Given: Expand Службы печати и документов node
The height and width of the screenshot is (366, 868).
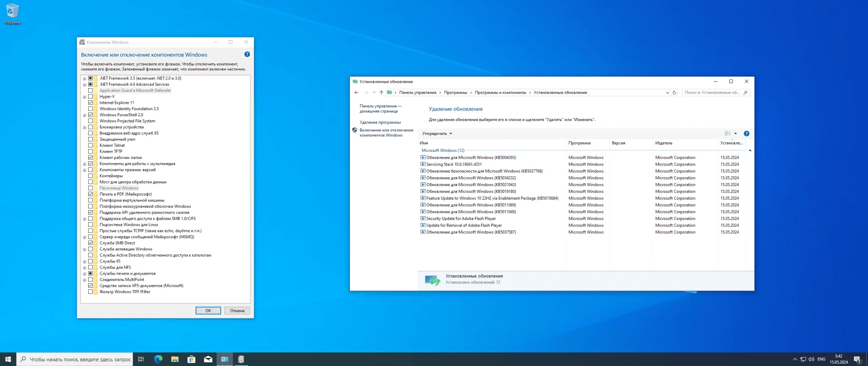Looking at the screenshot, I should [85, 274].
